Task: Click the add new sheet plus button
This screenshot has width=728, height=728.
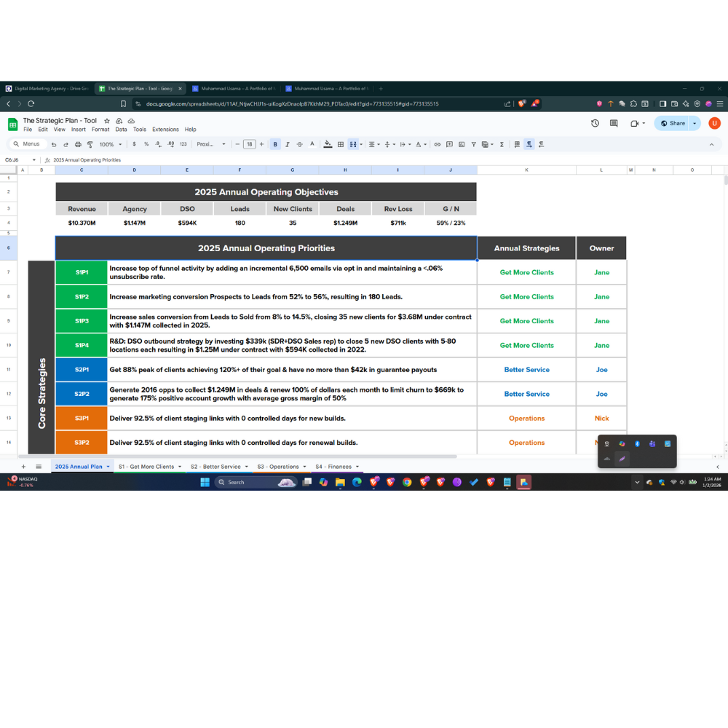Action: tap(23, 467)
